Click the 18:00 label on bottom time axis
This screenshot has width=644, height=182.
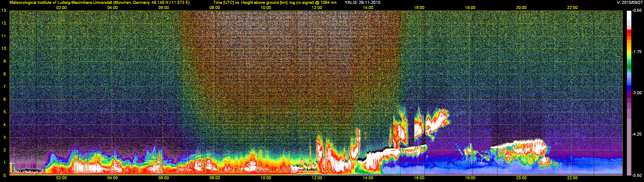click(x=470, y=178)
